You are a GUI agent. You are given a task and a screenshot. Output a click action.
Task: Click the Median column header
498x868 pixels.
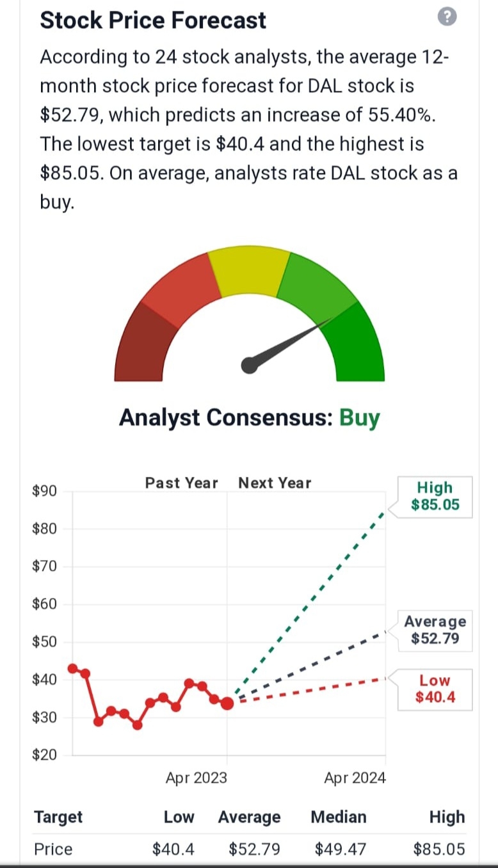point(339,817)
